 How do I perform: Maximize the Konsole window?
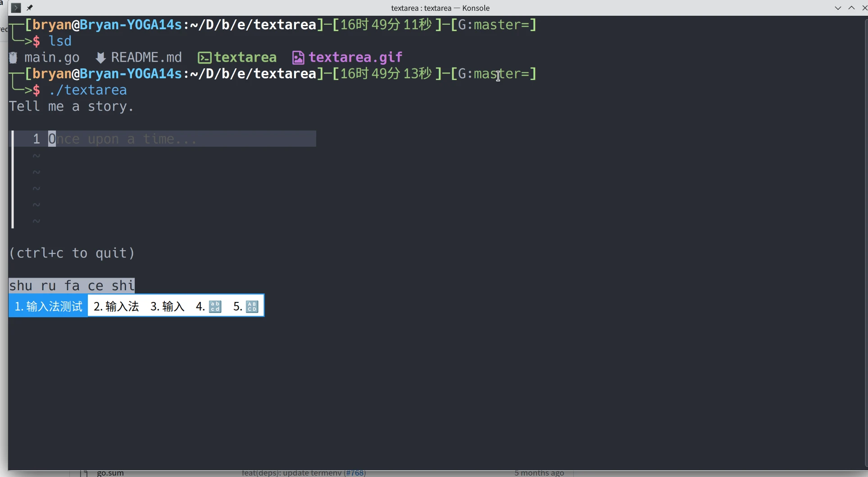pyautogui.click(x=851, y=8)
